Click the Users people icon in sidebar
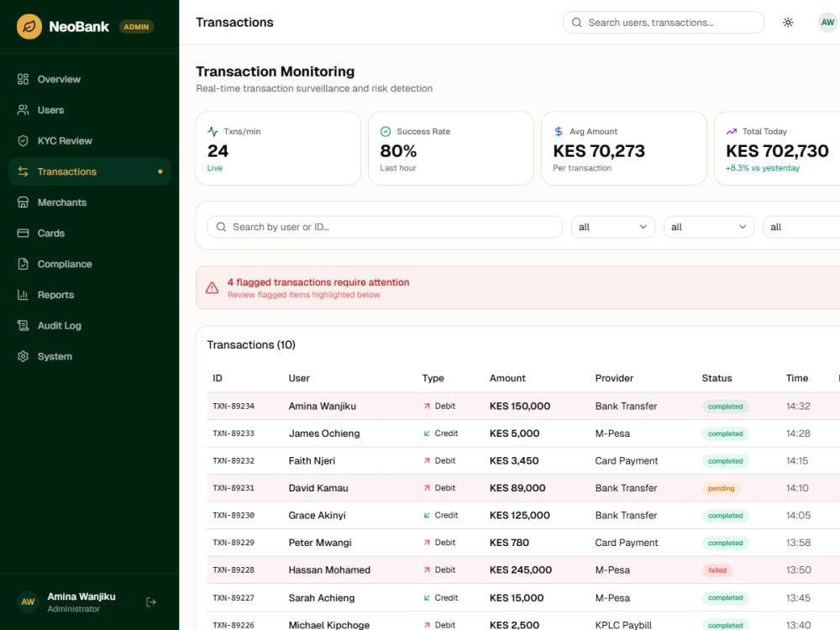This screenshot has width=840, height=630. (x=23, y=110)
